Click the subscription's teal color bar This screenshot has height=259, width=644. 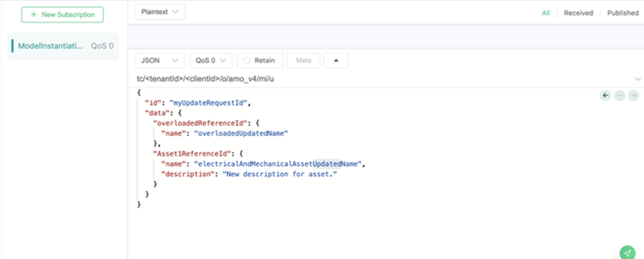click(x=12, y=46)
